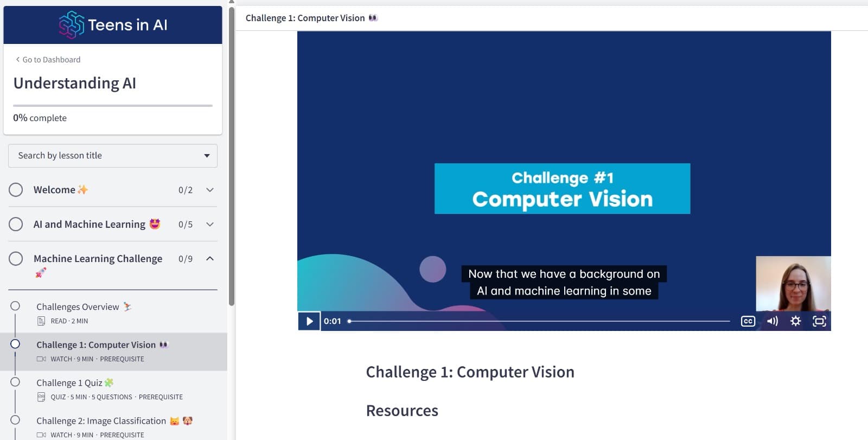Open the Challenge 1 Quiz lesson

69,383
